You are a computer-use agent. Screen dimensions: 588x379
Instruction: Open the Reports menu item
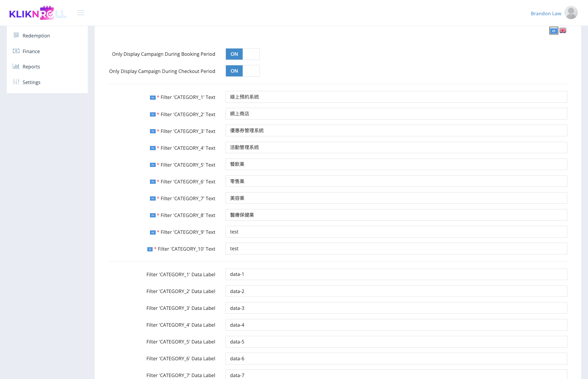pyautogui.click(x=31, y=66)
